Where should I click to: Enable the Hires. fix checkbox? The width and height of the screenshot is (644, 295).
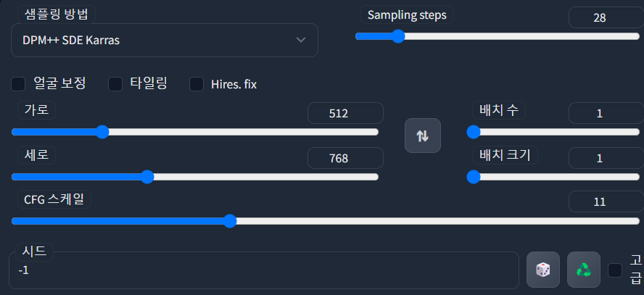point(197,84)
